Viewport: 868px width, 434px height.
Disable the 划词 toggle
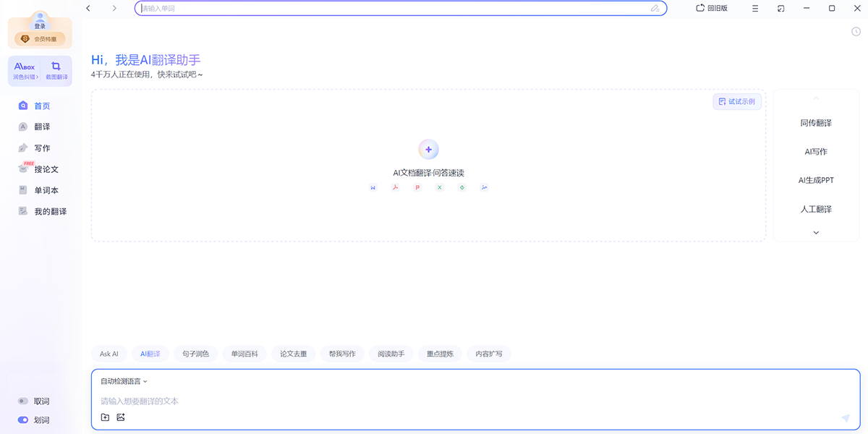click(23, 420)
